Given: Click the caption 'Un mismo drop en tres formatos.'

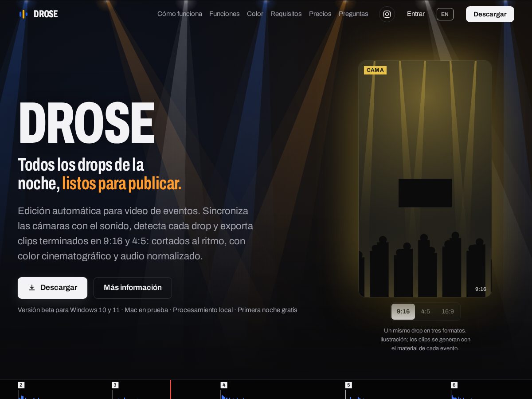Looking at the screenshot, I should tap(425, 331).
